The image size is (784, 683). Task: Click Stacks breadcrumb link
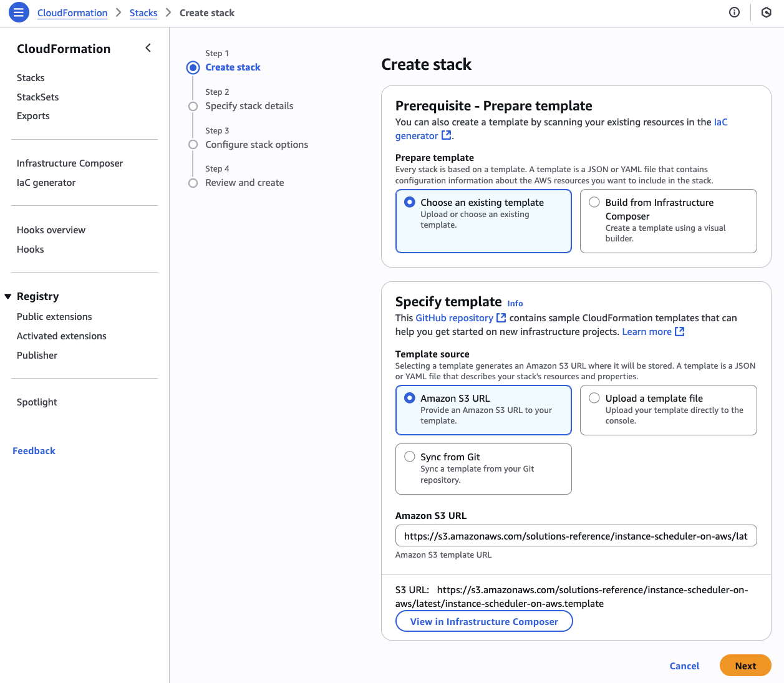pyautogui.click(x=143, y=13)
